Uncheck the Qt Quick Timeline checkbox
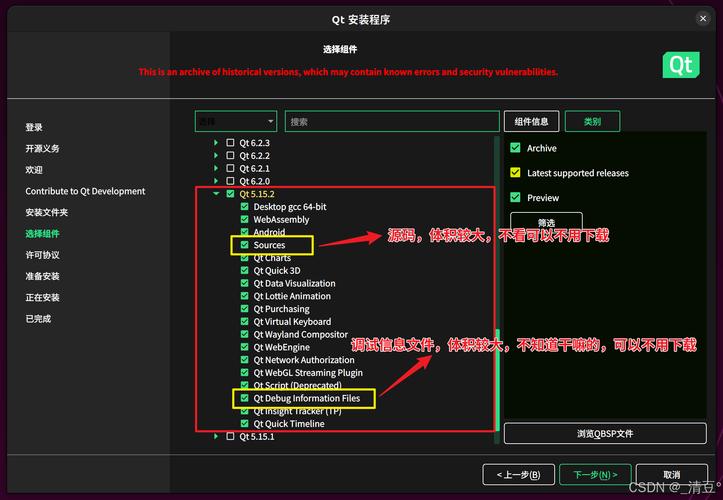 pyautogui.click(x=244, y=423)
